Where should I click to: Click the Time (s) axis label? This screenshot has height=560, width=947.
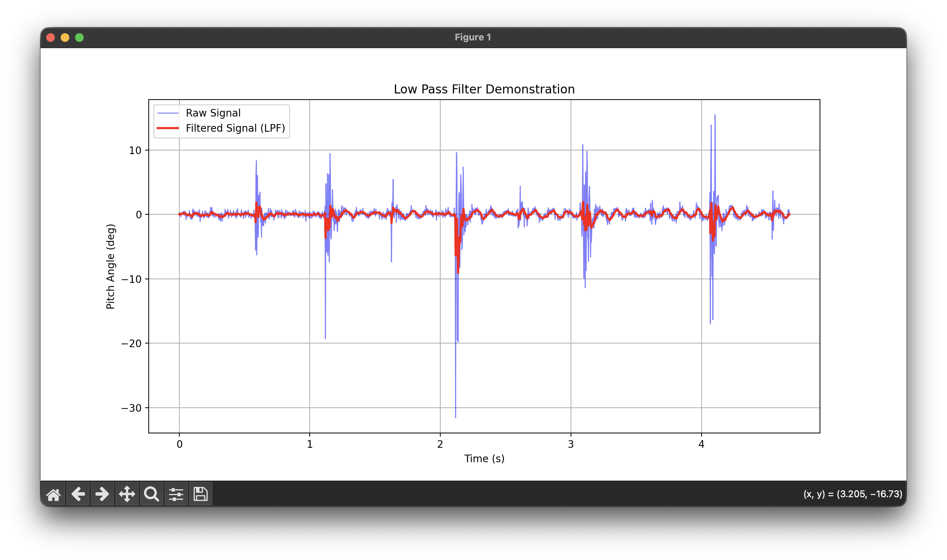coord(484,459)
